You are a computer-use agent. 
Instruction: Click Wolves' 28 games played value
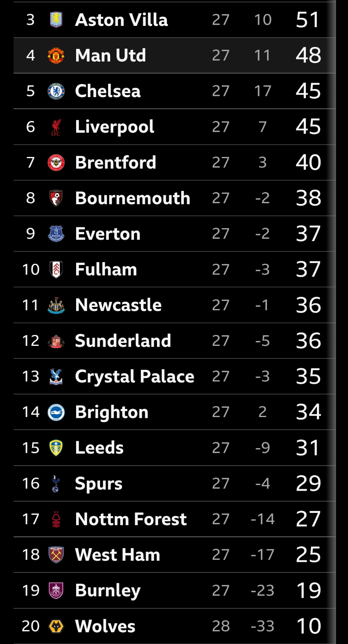pyautogui.click(x=221, y=626)
